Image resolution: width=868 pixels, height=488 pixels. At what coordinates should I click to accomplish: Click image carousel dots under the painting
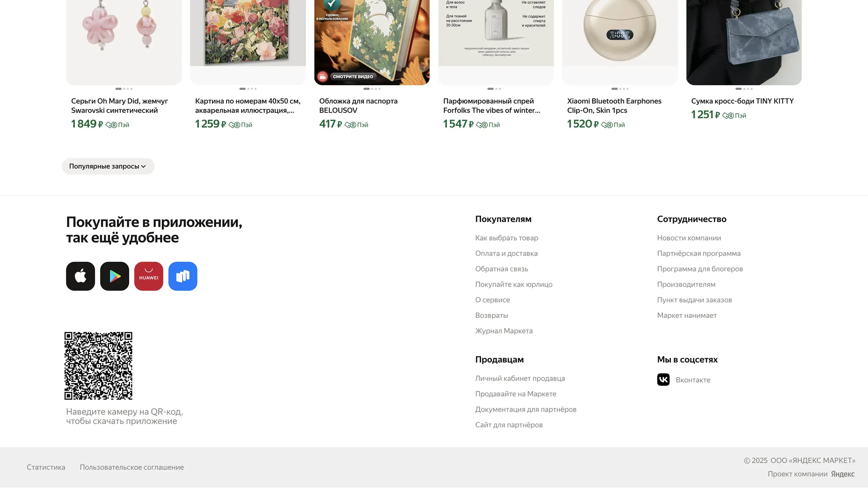point(248,89)
